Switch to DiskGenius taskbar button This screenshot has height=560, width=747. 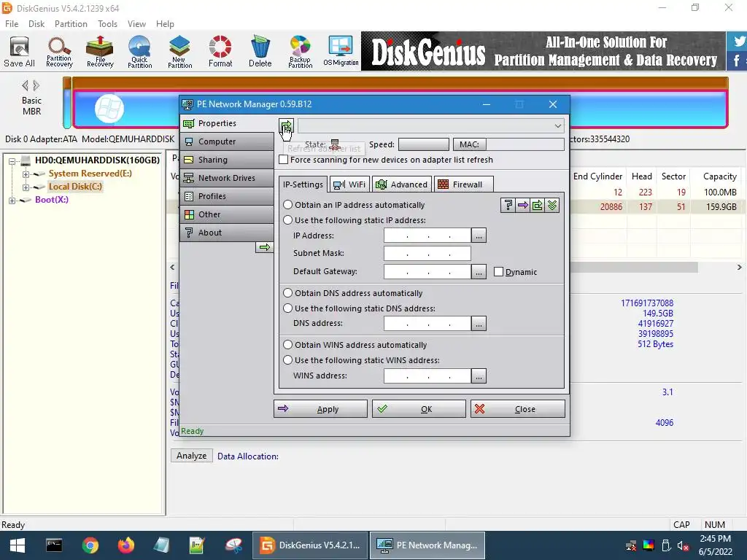coord(310,545)
